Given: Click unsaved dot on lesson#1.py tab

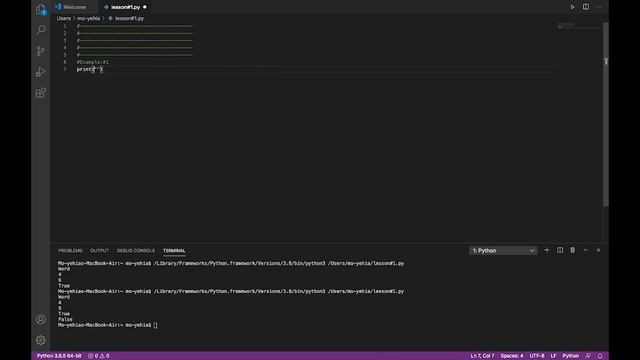Looking at the screenshot, I should [x=145, y=7].
